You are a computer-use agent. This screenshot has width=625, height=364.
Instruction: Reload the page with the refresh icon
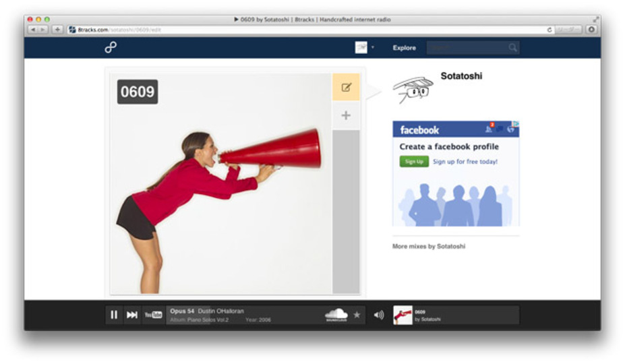click(x=549, y=30)
